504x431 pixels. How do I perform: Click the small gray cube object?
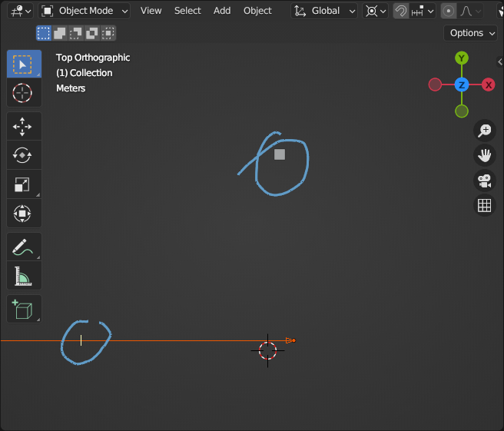(280, 154)
